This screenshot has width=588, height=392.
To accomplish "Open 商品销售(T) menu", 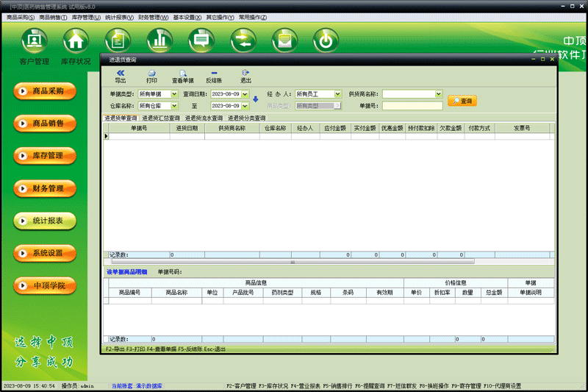I will click(x=53, y=17).
